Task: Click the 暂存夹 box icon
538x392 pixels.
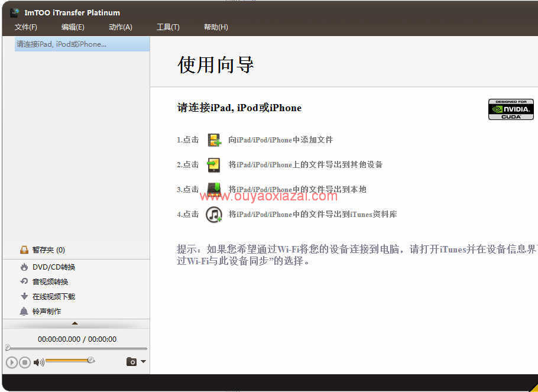Action: [24, 250]
